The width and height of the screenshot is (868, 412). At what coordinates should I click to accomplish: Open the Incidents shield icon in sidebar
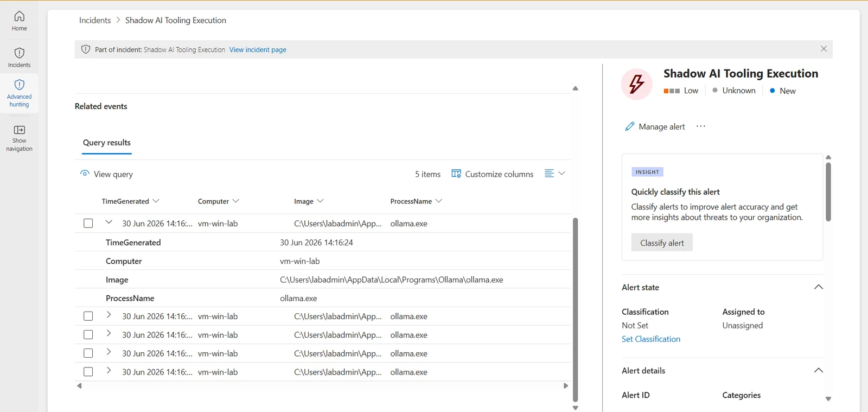20,53
